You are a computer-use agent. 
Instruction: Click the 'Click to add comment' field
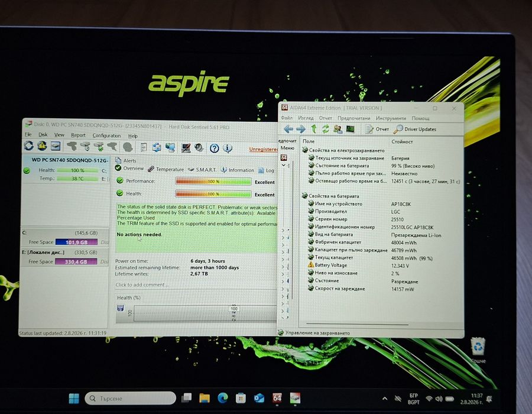[196, 284]
